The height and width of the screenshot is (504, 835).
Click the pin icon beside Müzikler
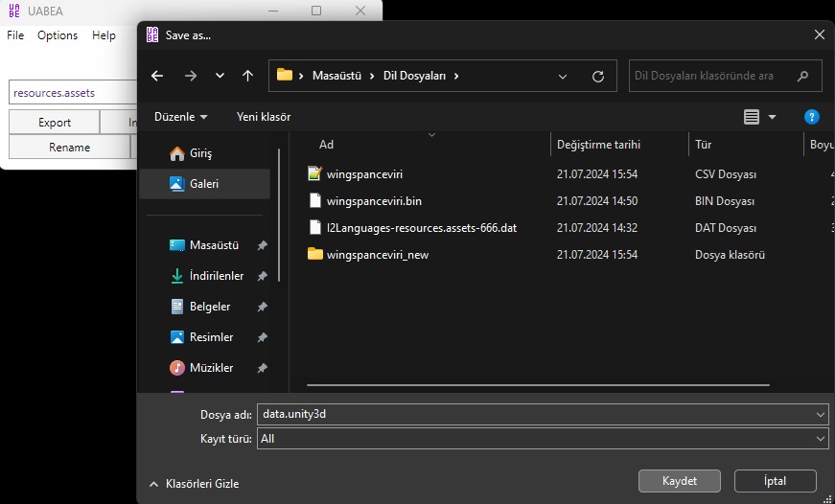click(x=262, y=368)
